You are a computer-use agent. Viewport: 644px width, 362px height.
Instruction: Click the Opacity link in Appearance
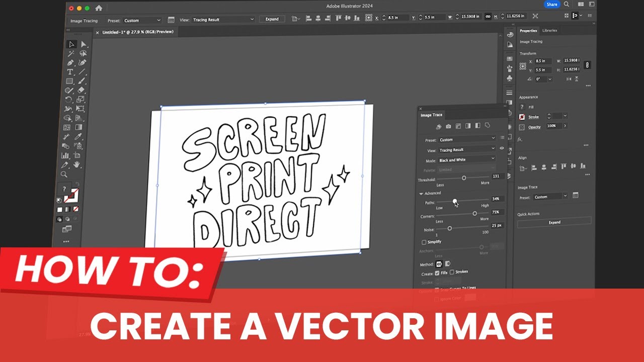pos(534,127)
